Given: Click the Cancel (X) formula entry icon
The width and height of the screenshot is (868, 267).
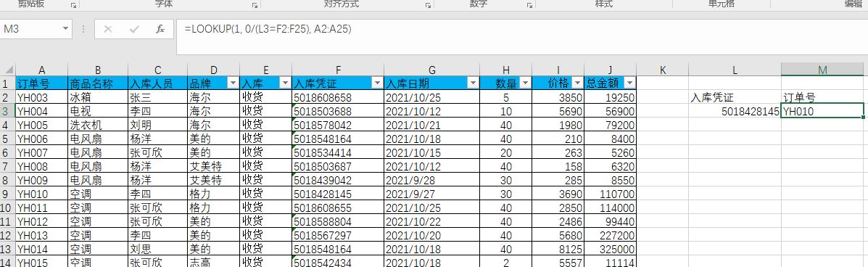Looking at the screenshot, I should pyautogui.click(x=108, y=29).
